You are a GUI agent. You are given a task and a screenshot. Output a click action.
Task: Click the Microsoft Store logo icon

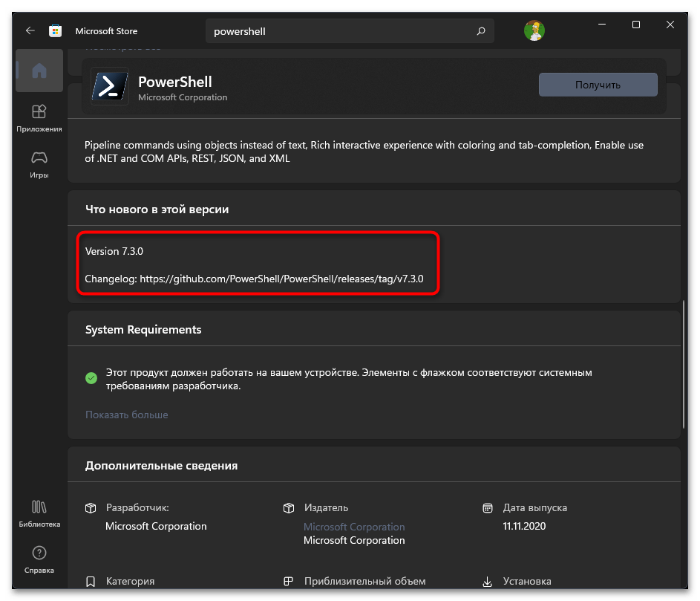click(55, 31)
